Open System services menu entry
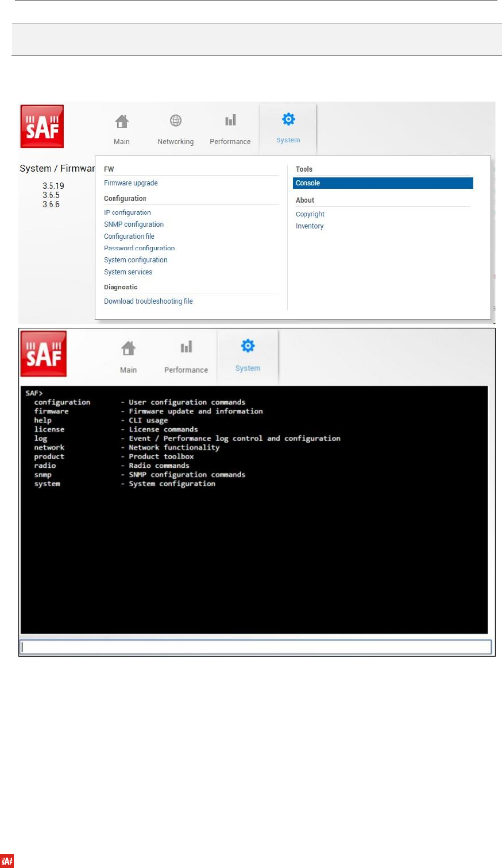 point(128,272)
